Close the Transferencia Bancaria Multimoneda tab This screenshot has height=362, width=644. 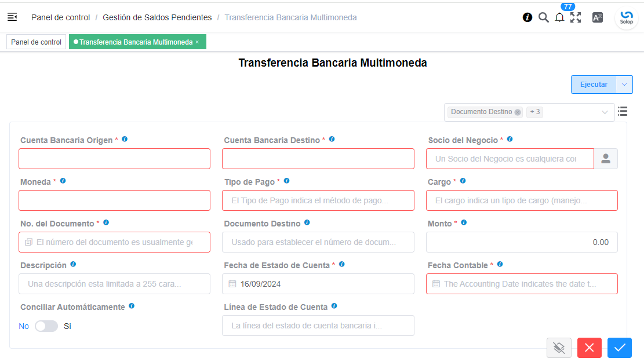click(x=197, y=42)
